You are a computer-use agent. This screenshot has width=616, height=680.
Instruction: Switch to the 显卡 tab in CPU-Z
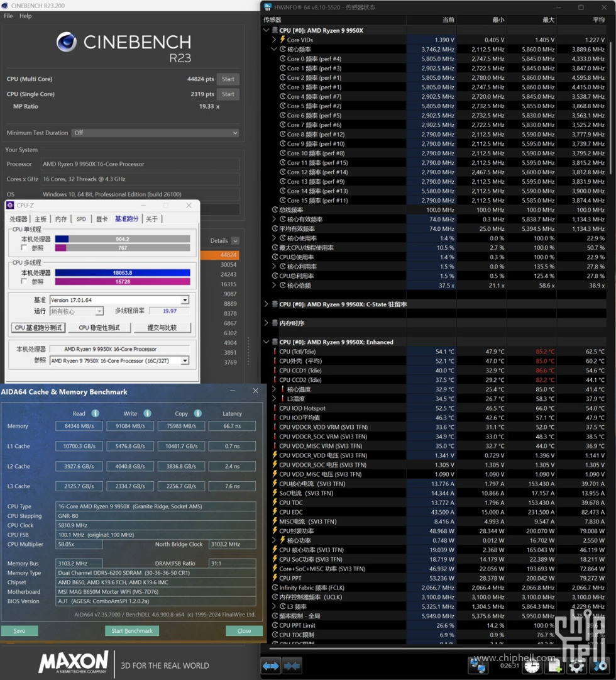tap(102, 219)
